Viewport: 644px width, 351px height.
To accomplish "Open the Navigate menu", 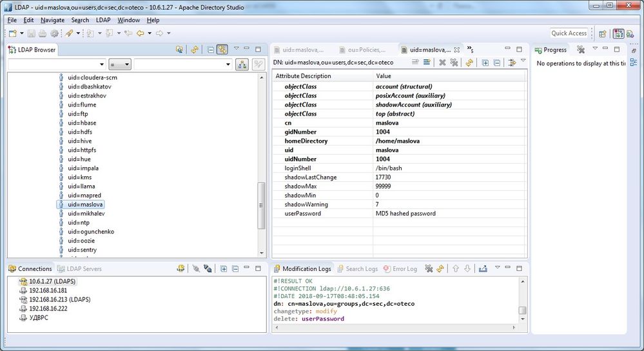I will pyautogui.click(x=52, y=20).
